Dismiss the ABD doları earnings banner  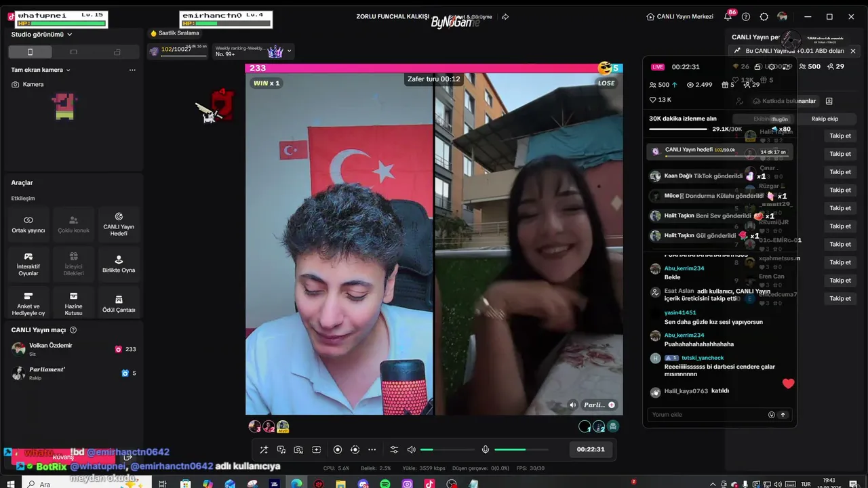(853, 51)
